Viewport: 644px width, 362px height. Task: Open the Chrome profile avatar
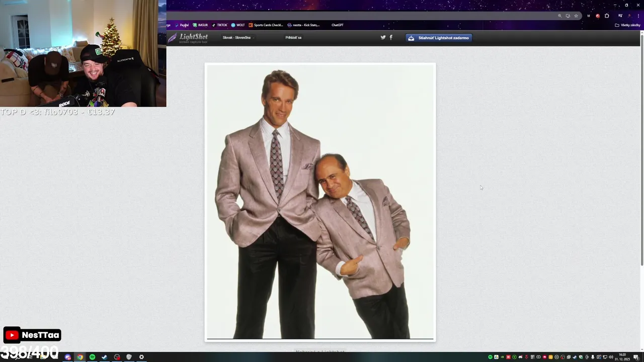tap(629, 16)
